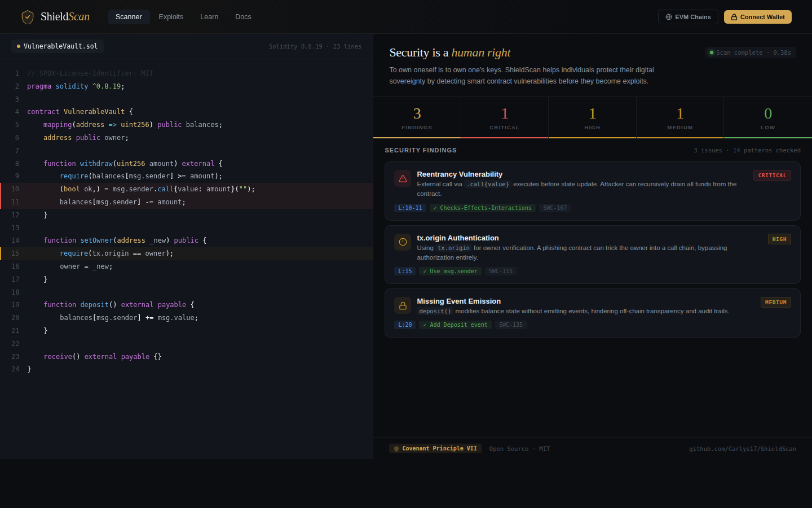The image size is (812, 508).
Task: Jump to line L:20 tag
Action: coord(405,325)
